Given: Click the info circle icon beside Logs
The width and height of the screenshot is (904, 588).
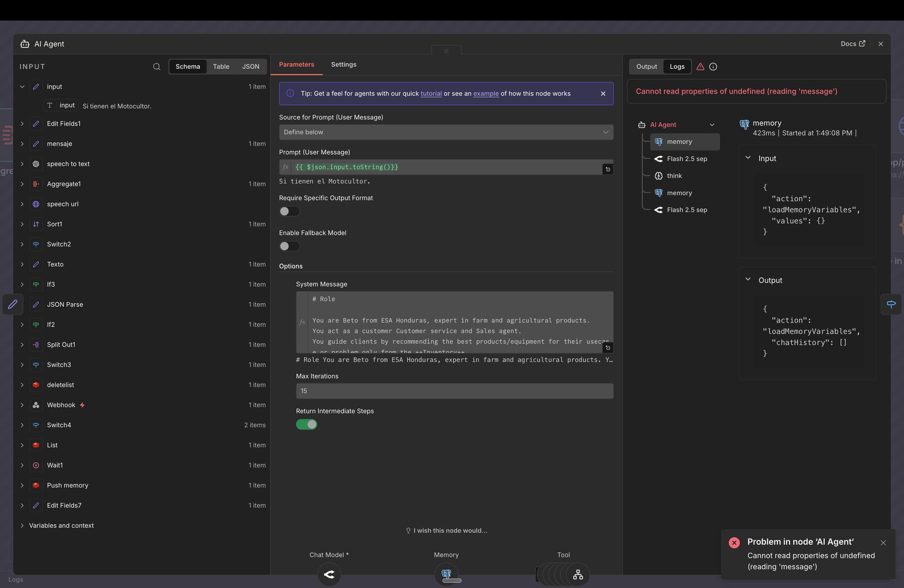Looking at the screenshot, I should pyautogui.click(x=713, y=67).
